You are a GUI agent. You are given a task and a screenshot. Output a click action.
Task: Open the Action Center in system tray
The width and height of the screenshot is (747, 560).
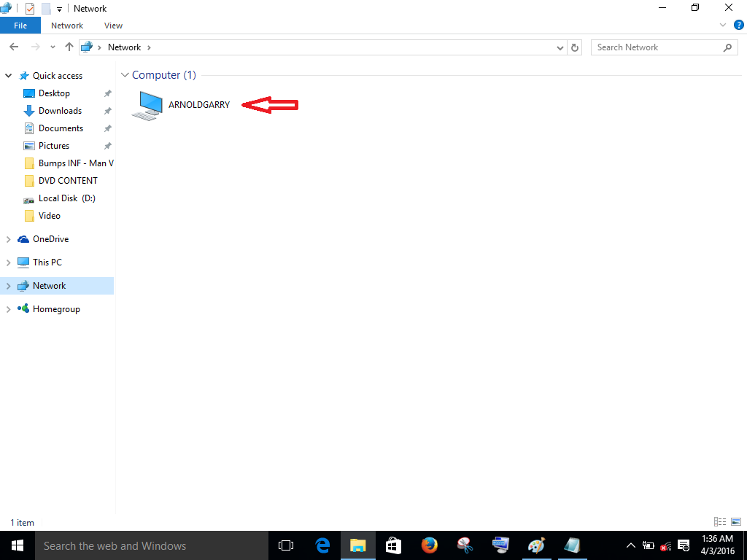(x=683, y=545)
